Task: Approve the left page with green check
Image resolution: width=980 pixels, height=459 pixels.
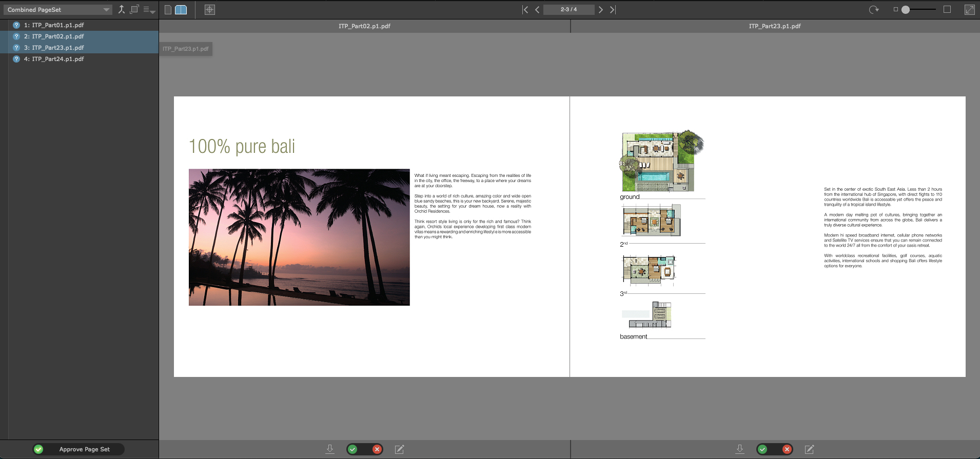Action: 352,449
